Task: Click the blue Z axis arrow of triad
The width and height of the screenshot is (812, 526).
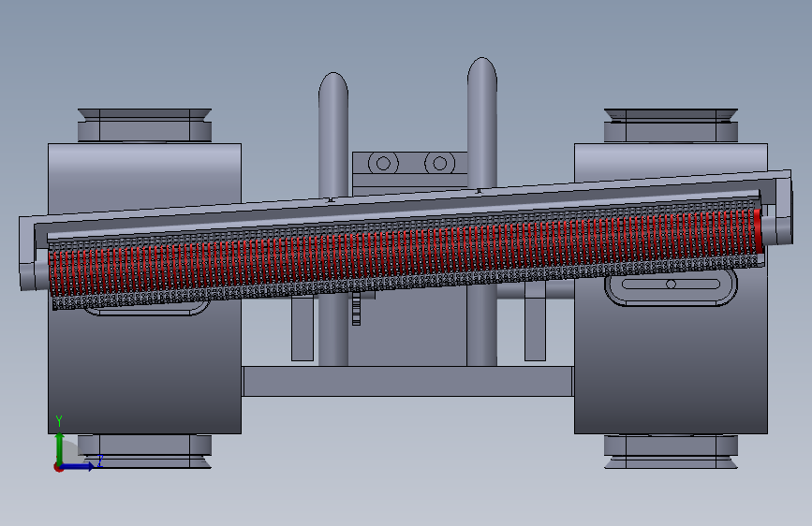Action: [78, 466]
